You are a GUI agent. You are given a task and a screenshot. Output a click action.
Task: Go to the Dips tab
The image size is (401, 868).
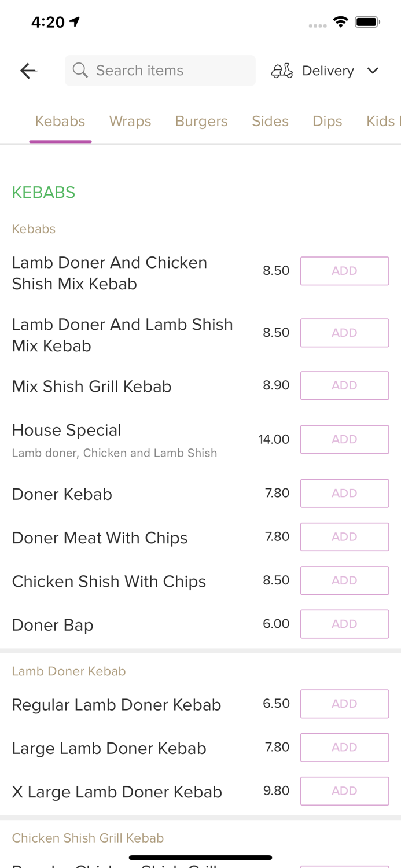point(328,121)
